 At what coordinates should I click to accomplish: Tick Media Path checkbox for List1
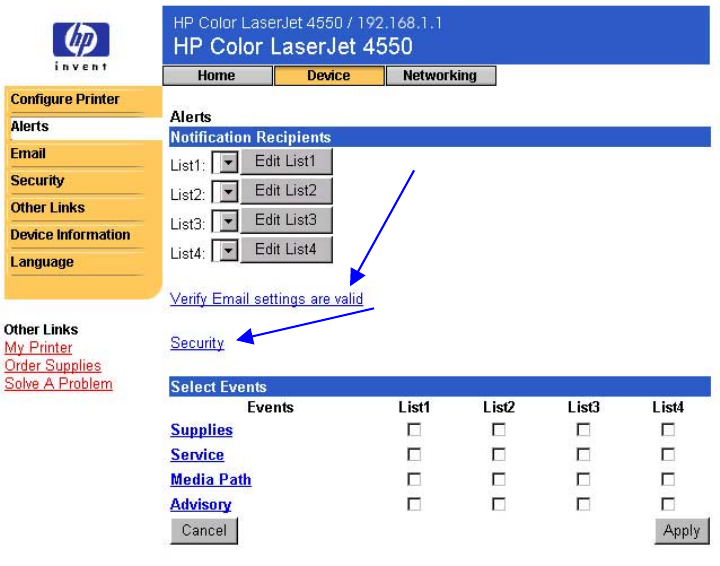click(414, 479)
